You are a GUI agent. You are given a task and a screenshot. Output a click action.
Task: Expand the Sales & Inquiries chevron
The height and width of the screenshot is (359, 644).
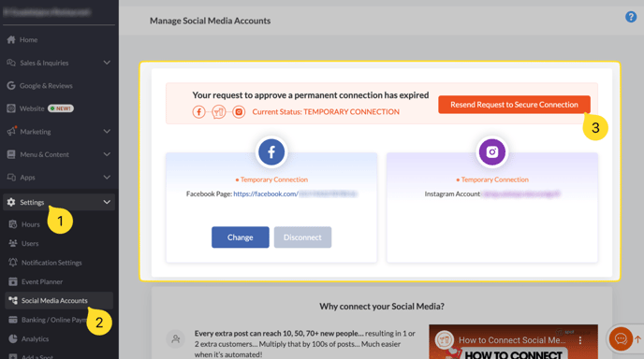tap(107, 63)
